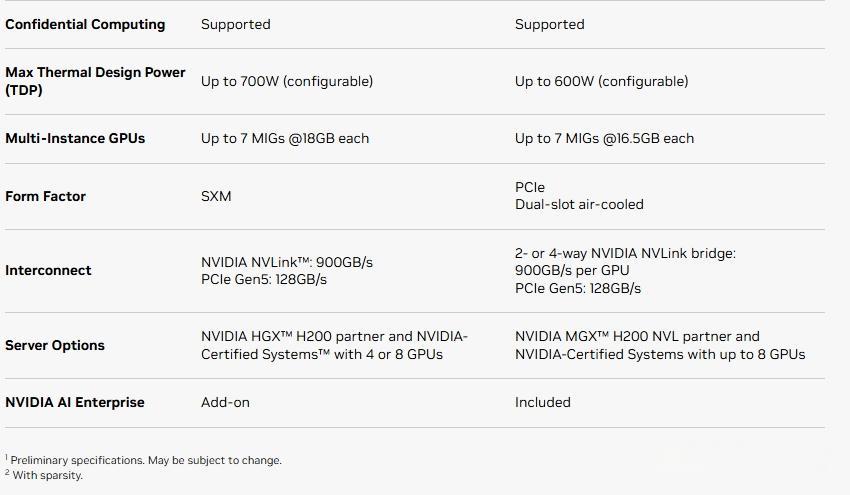Click the Included value
Viewport: 850px width, 495px height.
pos(543,402)
